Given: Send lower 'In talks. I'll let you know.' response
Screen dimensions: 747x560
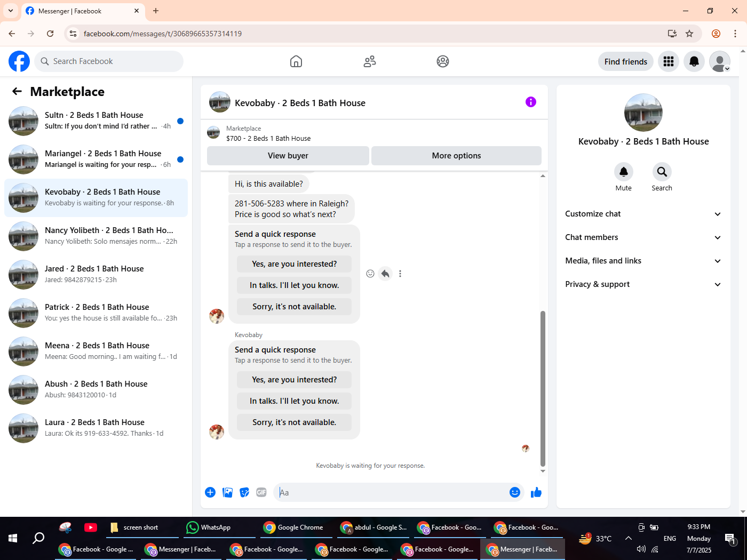Looking at the screenshot, I should pyautogui.click(x=295, y=401).
